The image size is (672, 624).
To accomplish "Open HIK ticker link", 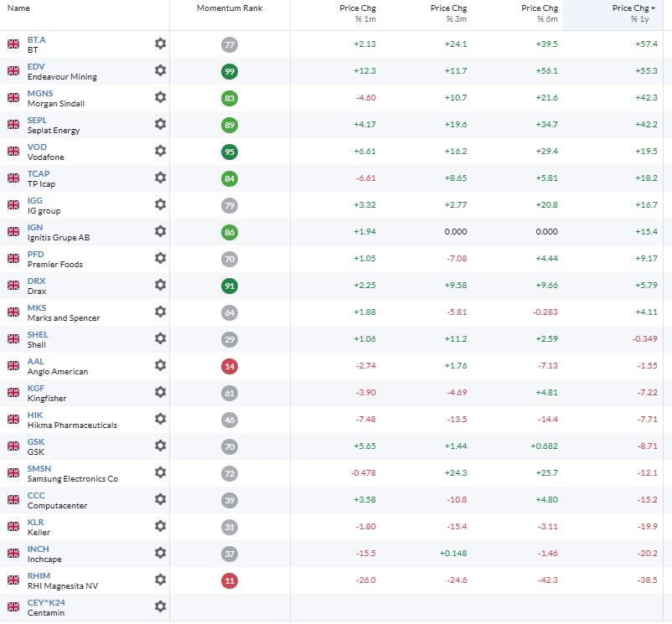I will [35, 415].
